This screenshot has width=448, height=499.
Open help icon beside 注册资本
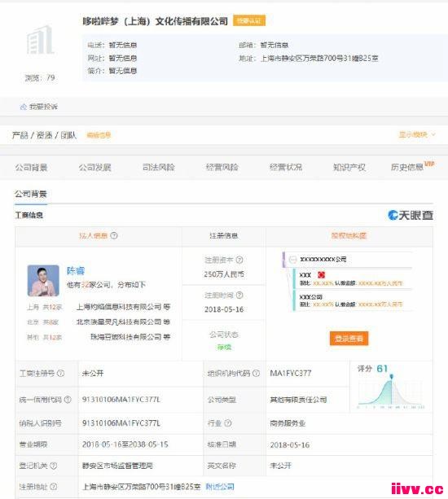pyautogui.click(x=239, y=260)
